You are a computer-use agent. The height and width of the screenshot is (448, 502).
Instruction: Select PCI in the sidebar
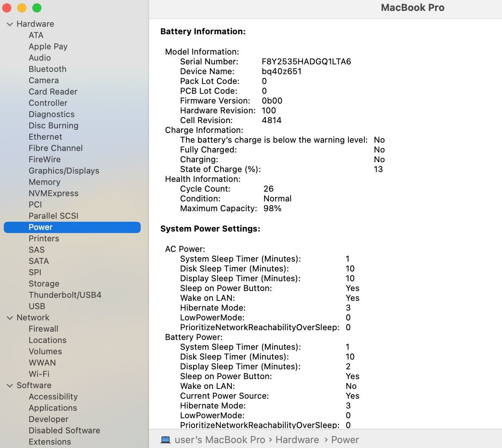pos(35,204)
